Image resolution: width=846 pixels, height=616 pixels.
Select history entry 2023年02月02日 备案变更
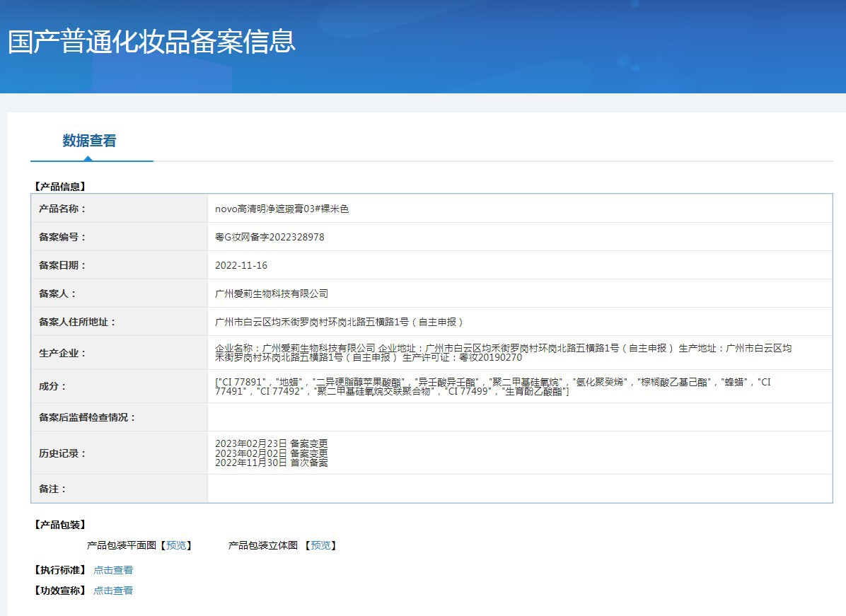tap(272, 453)
